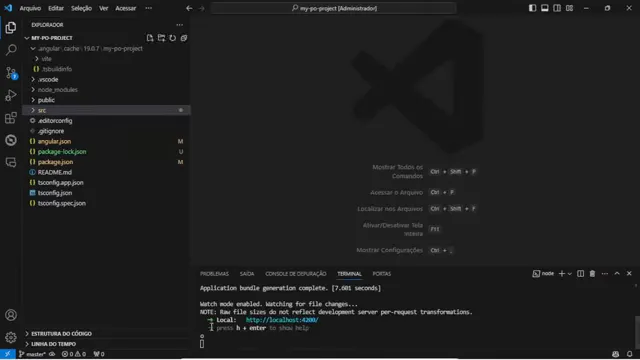Viewport: 640px width, 360px height.
Task: Open the Arquivo menu
Action: (x=30, y=8)
